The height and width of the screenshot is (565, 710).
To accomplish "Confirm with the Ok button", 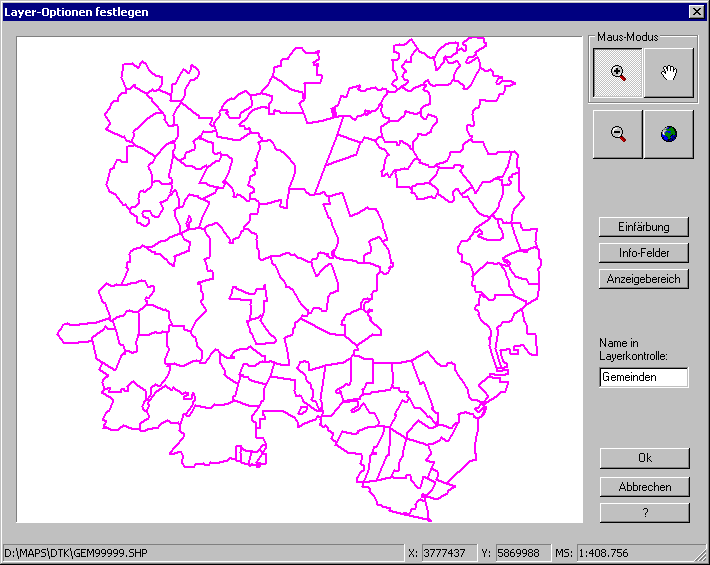I will [645, 458].
